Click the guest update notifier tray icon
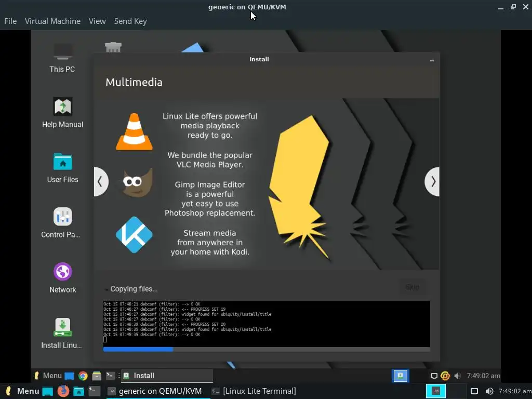The image size is (532, 399). [445, 376]
